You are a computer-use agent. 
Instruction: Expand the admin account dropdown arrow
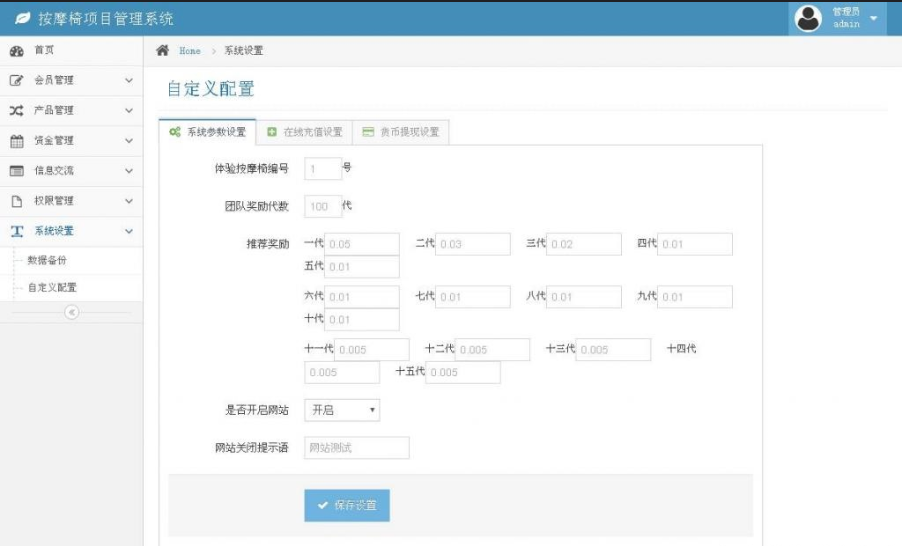pyautogui.click(x=873, y=19)
